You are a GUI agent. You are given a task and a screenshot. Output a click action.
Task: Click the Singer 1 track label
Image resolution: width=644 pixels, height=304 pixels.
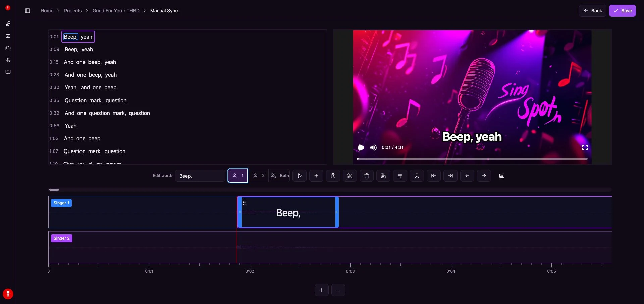point(61,203)
